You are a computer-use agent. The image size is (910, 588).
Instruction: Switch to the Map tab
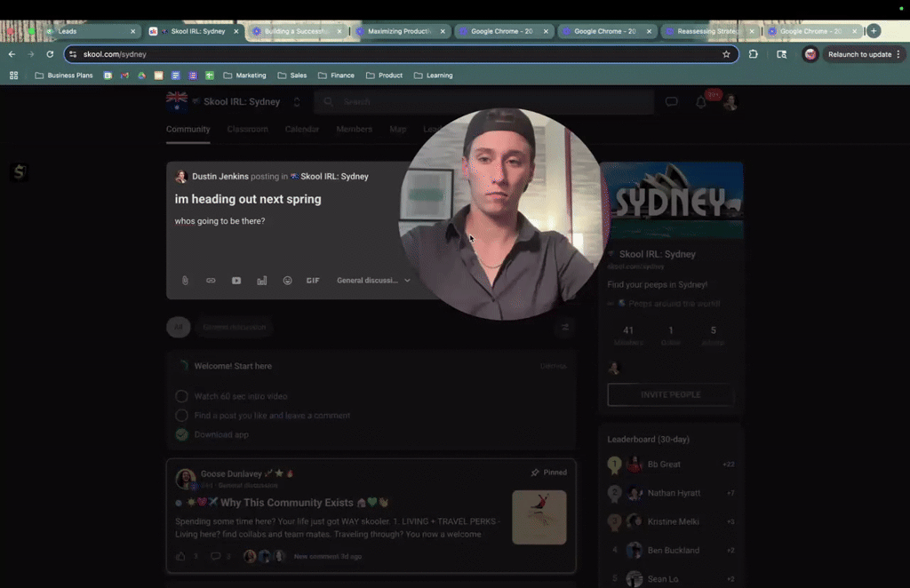[x=397, y=130]
